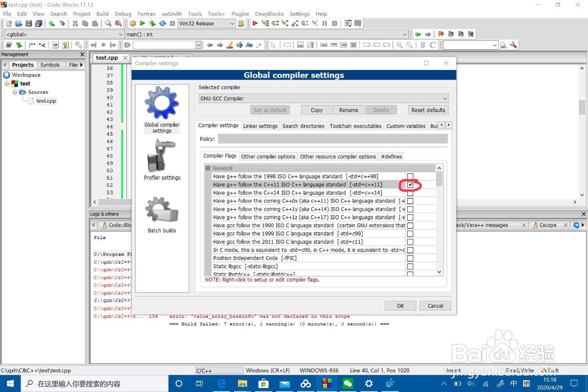The height and width of the screenshot is (392, 588).
Task: Check the coming C++1z (C++17) option
Action: (x=410, y=217)
